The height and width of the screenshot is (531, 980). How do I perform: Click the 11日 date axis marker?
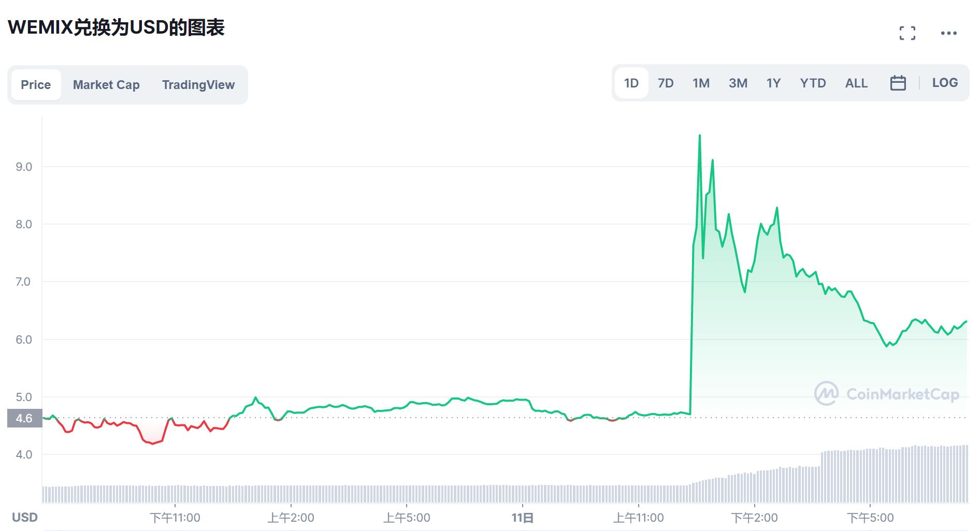[x=522, y=518]
